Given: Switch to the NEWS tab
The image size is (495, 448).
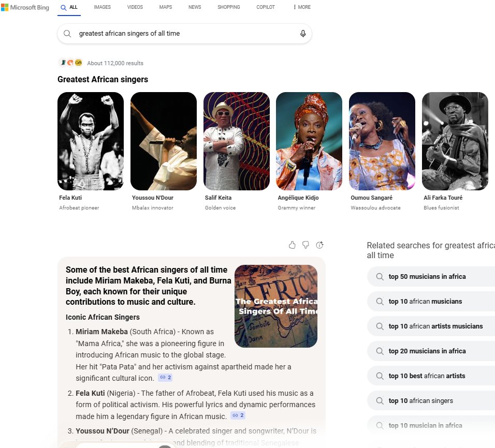Looking at the screenshot, I should coord(195,7).
